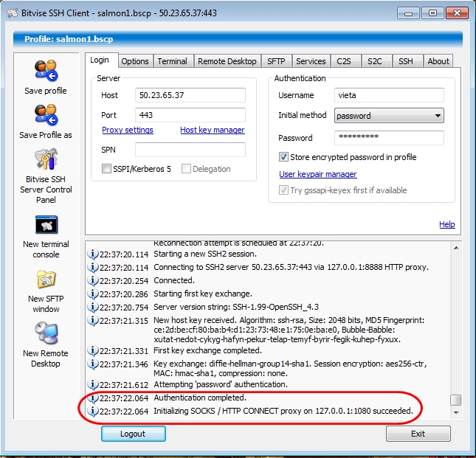Click the Port input field
Image resolution: width=476 pixels, height=458 pixels.
(190, 115)
